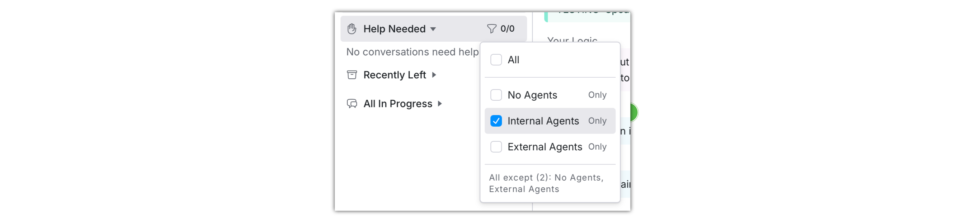Enable the No Agents checkbox
The width and height of the screenshot is (980, 223).
(496, 95)
